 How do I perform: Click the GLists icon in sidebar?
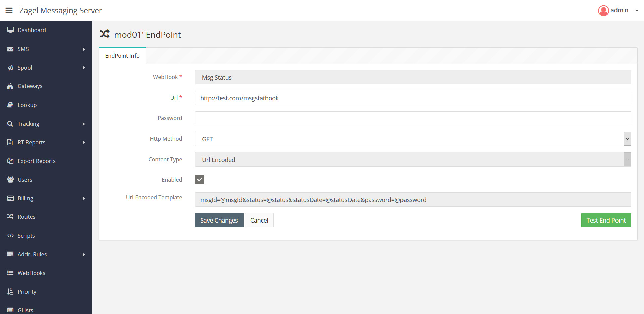tap(10, 310)
